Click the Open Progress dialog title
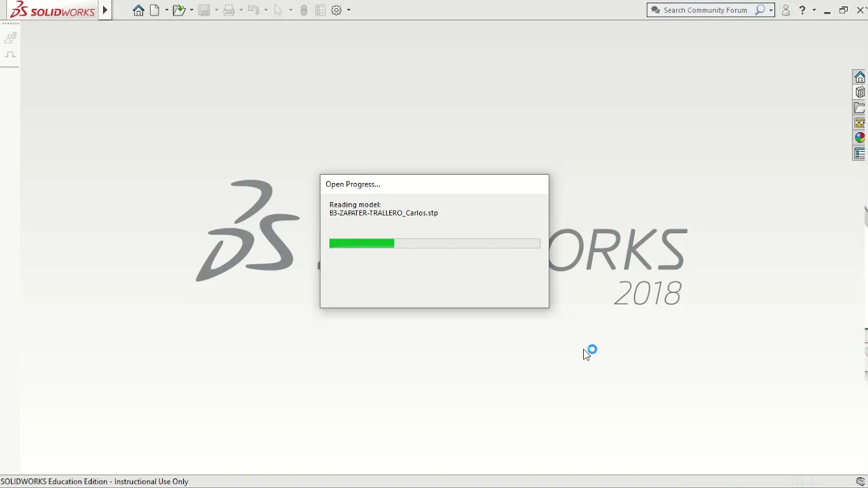This screenshot has height=488, width=868. tap(353, 184)
